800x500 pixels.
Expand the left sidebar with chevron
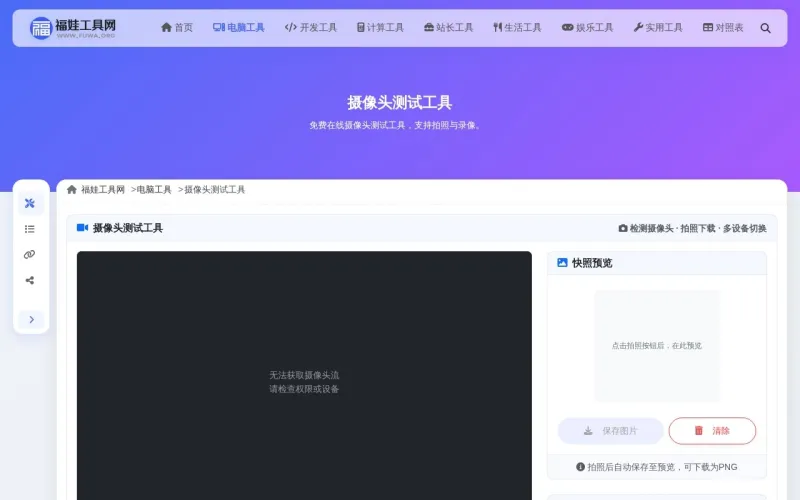(x=31, y=319)
